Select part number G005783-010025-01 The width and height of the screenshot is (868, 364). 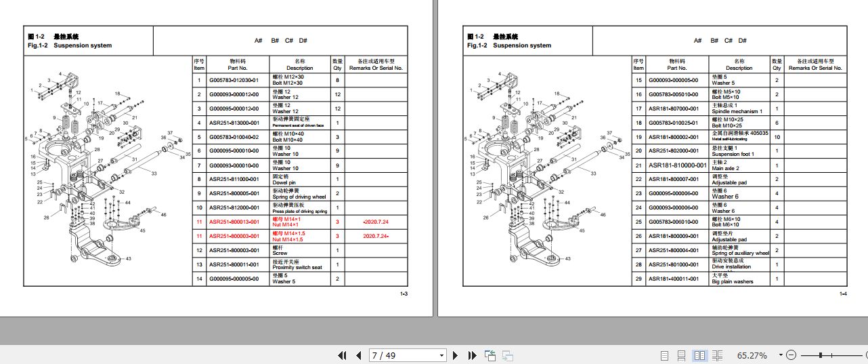tap(673, 123)
